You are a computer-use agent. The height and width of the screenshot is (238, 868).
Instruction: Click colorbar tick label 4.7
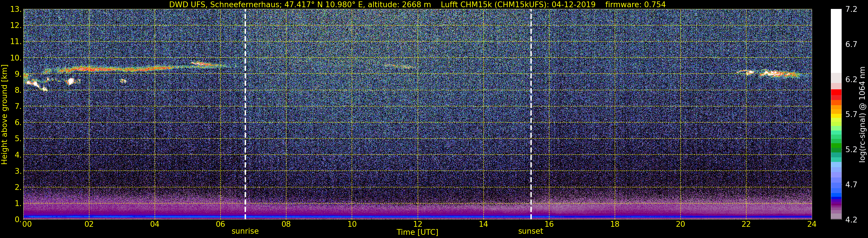coord(851,185)
